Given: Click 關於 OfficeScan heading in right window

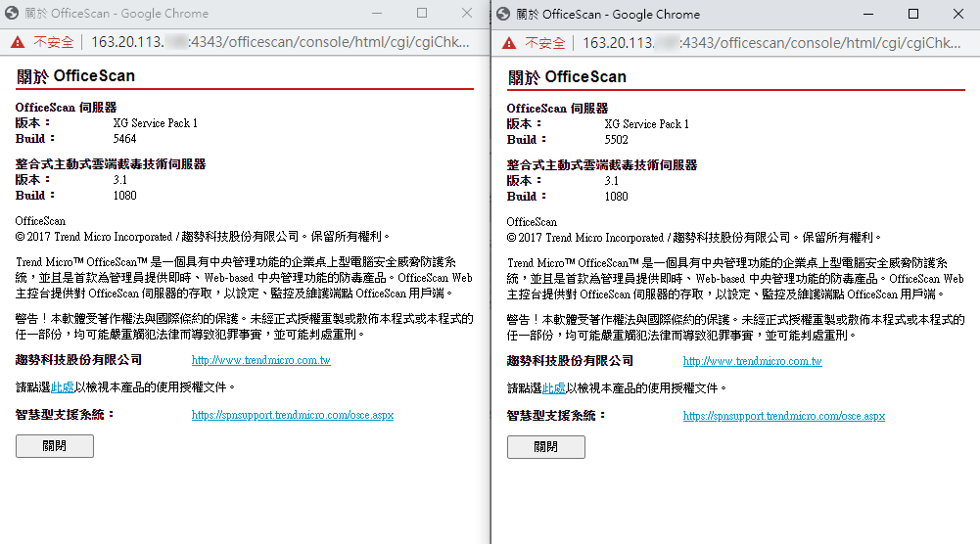Looking at the screenshot, I should pyautogui.click(x=567, y=77).
